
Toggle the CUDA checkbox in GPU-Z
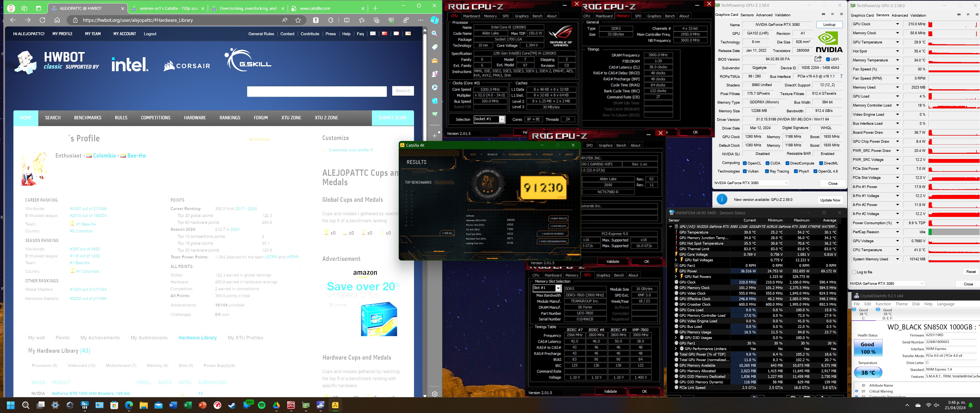coord(768,163)
